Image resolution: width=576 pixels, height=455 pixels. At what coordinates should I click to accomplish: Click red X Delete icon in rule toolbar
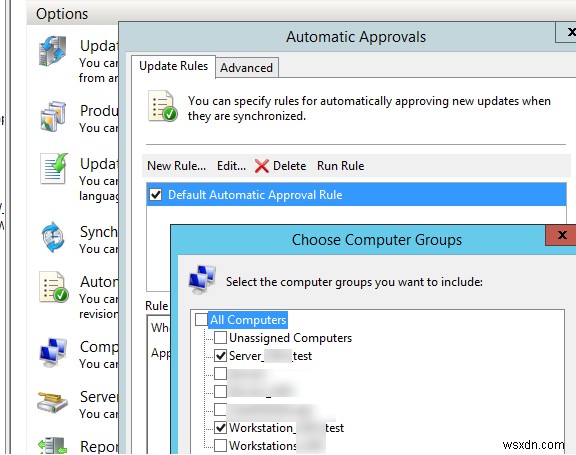click(262, 166)
